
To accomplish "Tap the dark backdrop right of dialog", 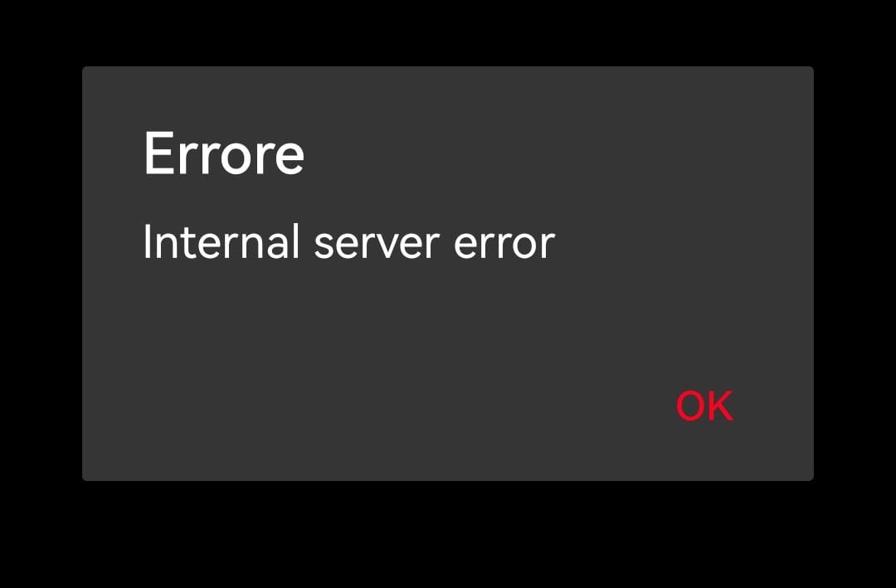I will 855,275.
